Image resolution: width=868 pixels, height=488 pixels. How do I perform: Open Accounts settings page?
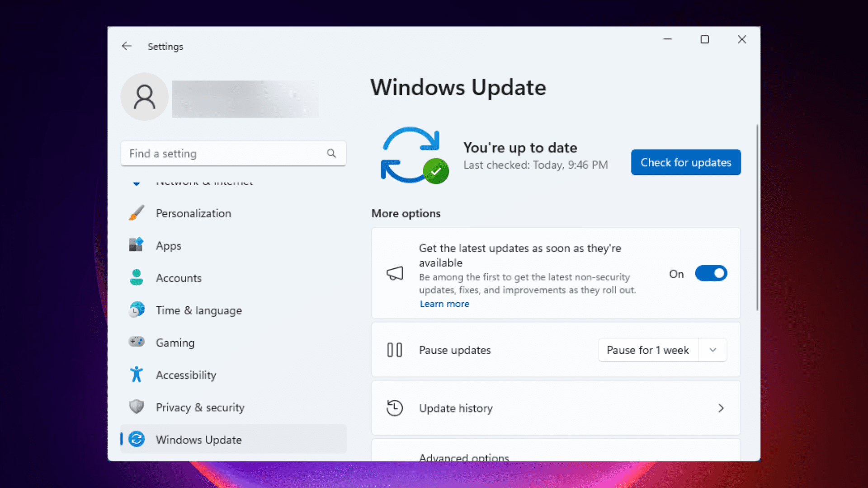coord(234,278)
